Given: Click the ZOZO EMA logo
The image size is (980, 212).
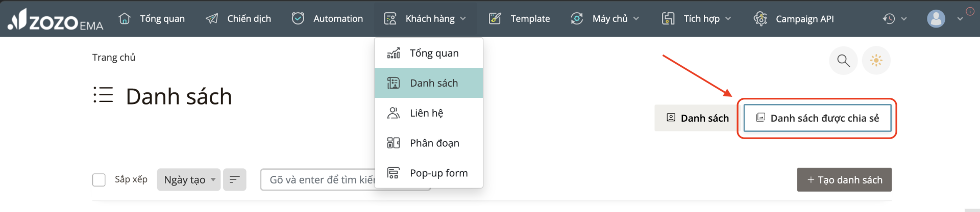Looking at the screenshot, I should pos(56,20).
